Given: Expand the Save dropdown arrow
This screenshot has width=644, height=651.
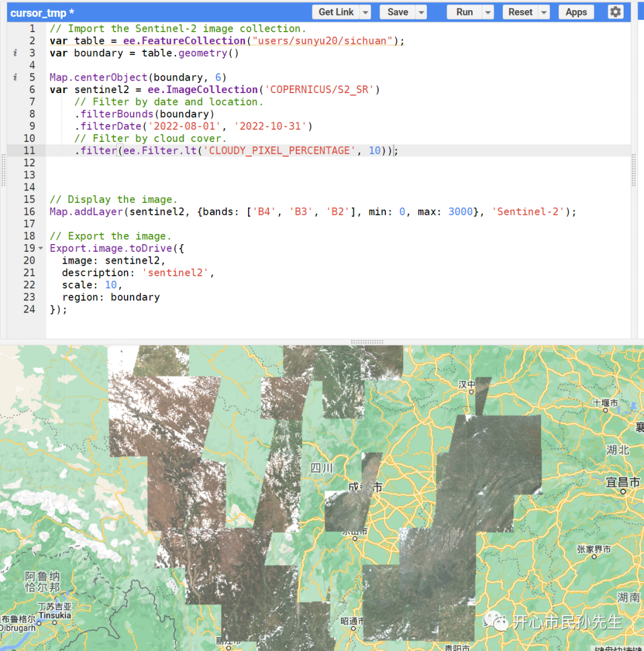Looking at the screenshot, I should (x=421, y=12).
